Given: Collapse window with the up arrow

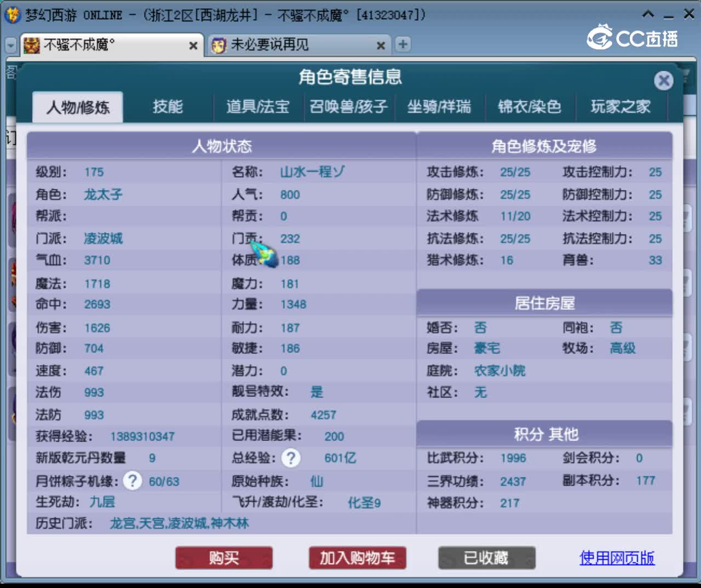Looking at the screenshot, I should [648, 14].
